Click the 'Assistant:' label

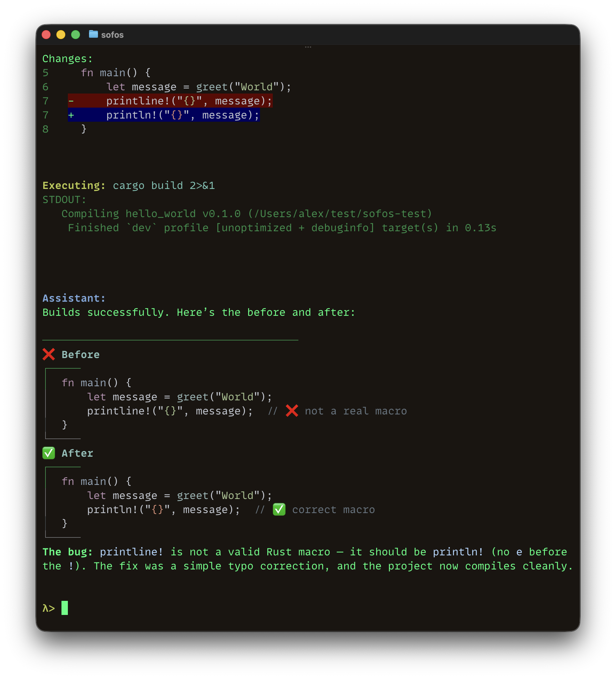click(74, 298)
